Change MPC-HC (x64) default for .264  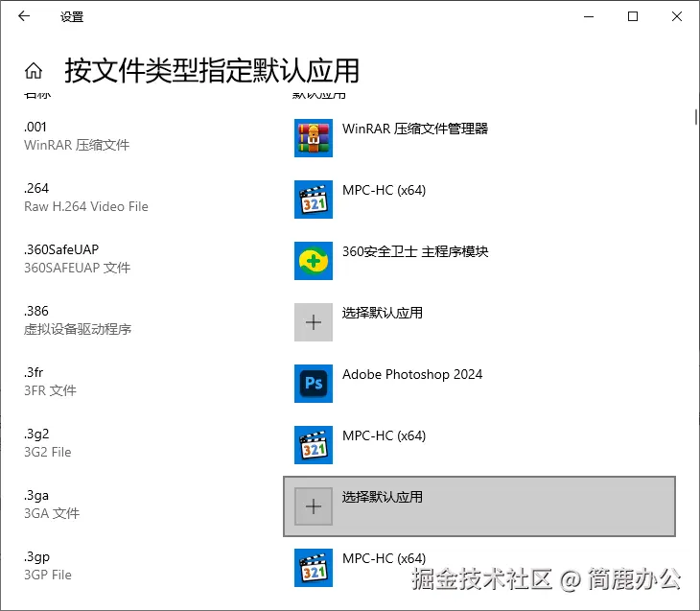pyautogui.click(x=384, y=190)
